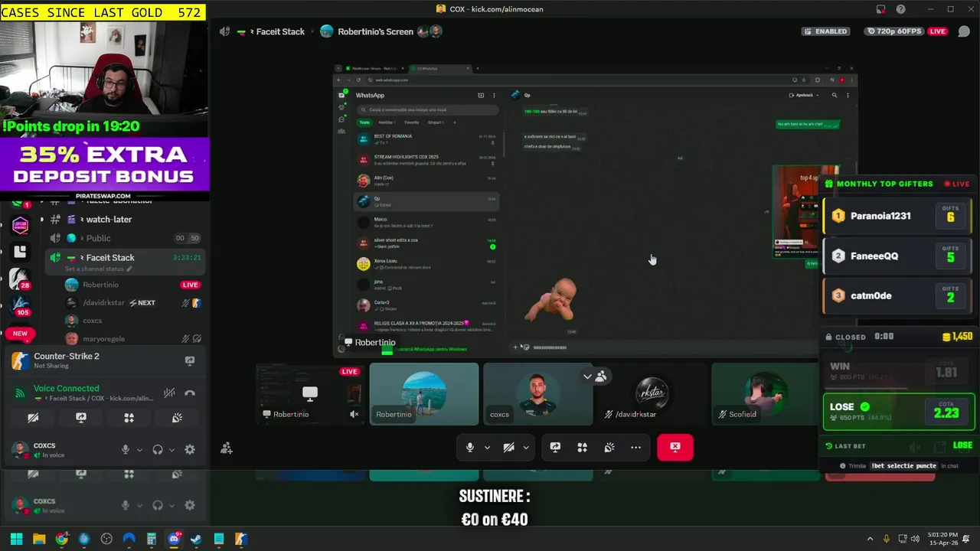Viewport: 980px width, 551px height.
Task: Click the ENABLED badge in call header
Action: [826, 31]
